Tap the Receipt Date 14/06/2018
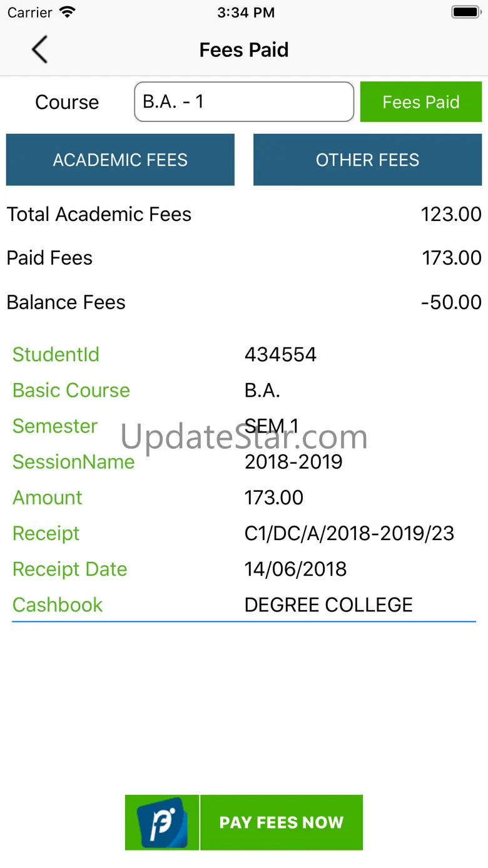Viewport: 488px width, 868px height. [x=295, y=569]
